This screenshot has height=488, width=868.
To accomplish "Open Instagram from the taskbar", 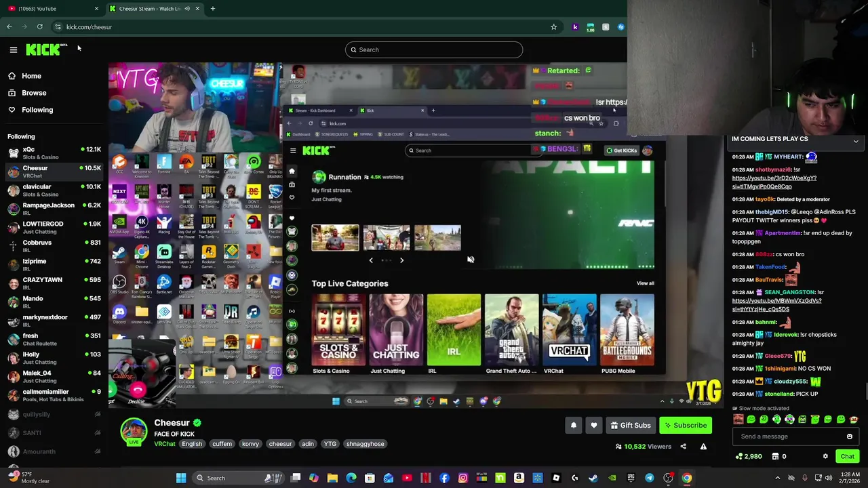I will tap(462, 478).
